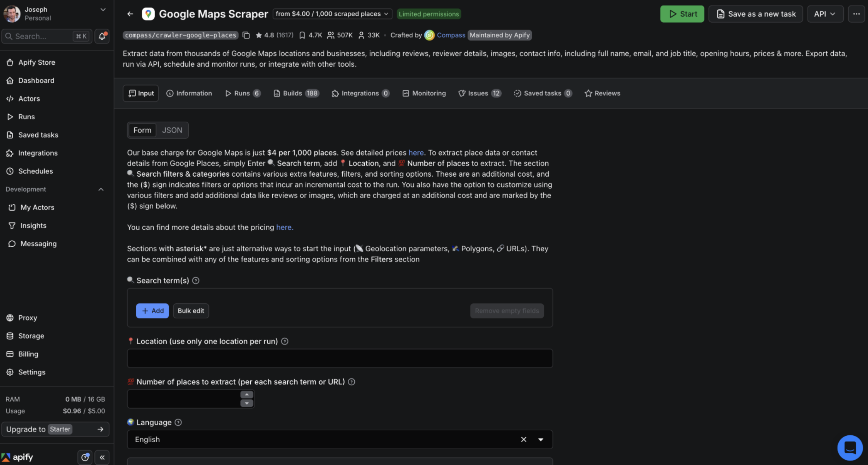Switch input view to Form
The image size is (868, 465).
(x=142, y=130)
